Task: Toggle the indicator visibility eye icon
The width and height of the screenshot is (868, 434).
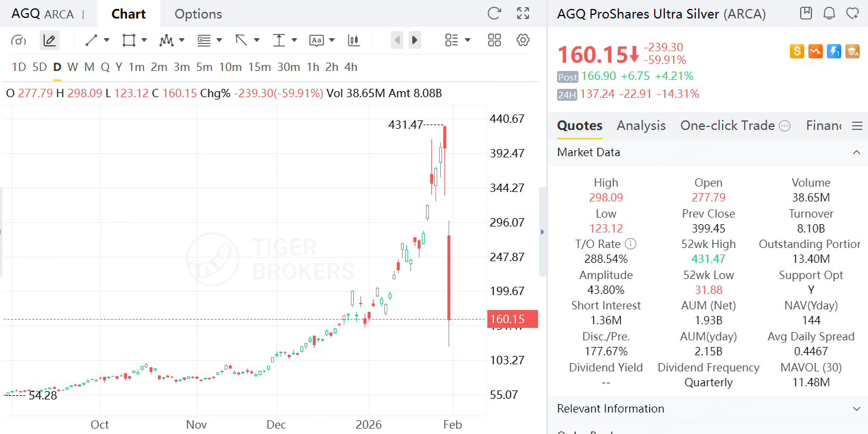Action: point(18,41)
